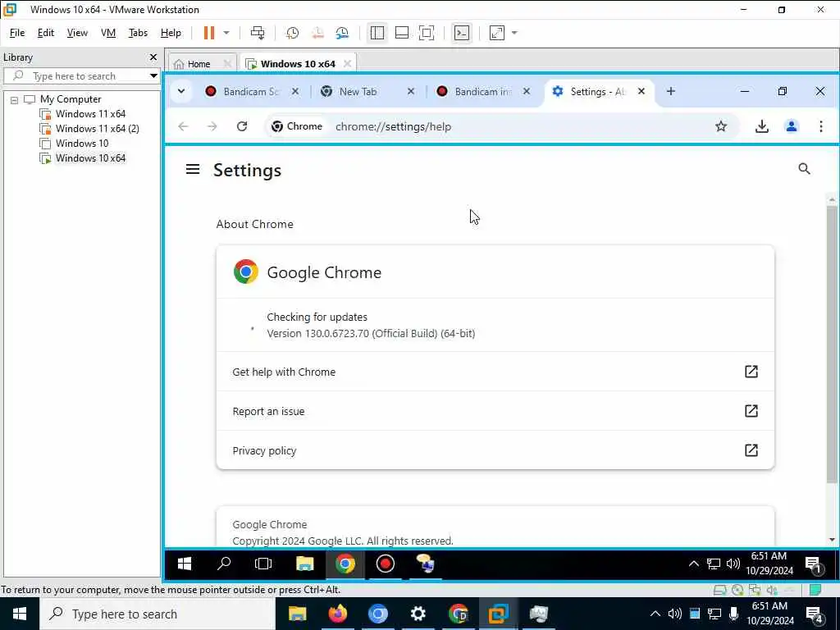Click host taskbar search box
The width and height of the screenshot is (840, 630).
(158, 614)
